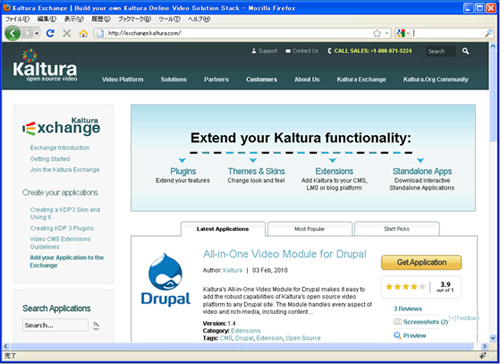Click the vertical scrollbar down arrow
The image size is (500, 364).
tap(493, 337)
